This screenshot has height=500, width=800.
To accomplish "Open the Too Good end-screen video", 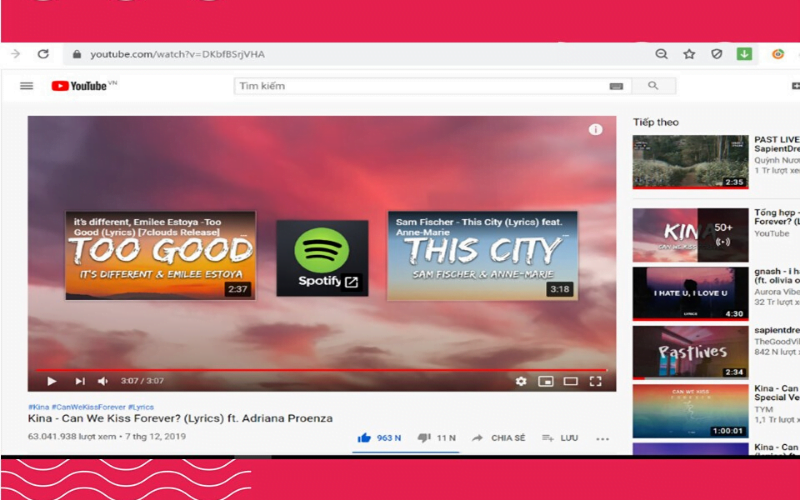I will click(x=161, y=255).
